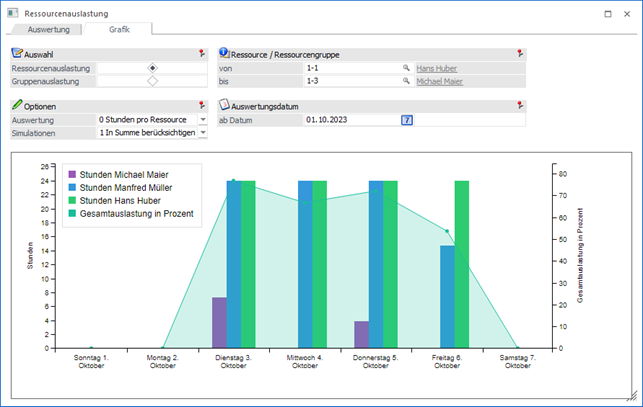Expand the Auswertung dropdown
The image size is (643, 407).
pyautogui.click(x=203, y=120)
